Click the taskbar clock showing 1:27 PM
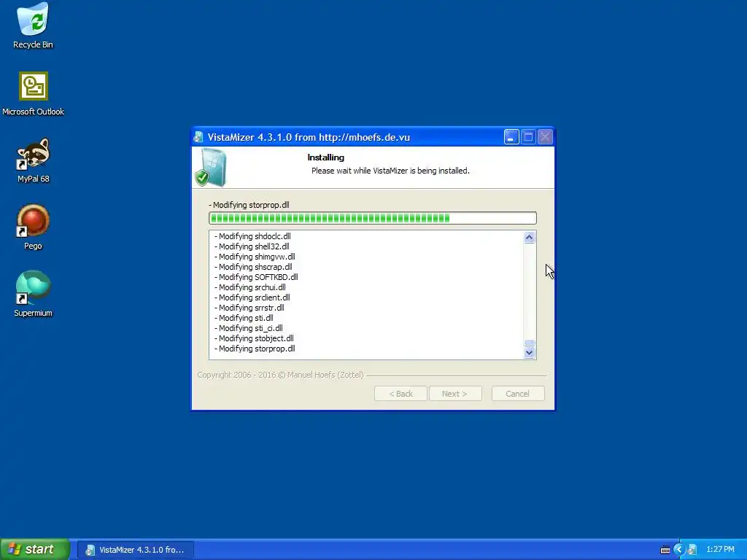 click(x=720, y=550)
